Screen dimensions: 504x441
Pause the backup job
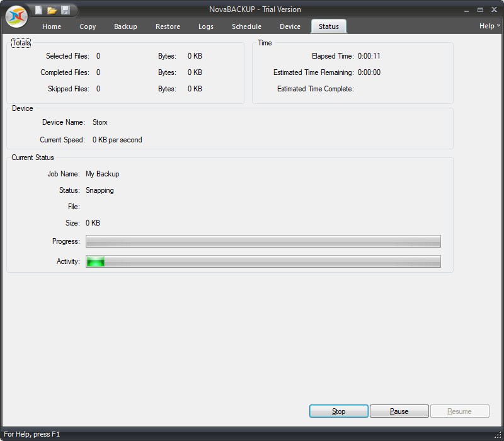click(x=399, y=411)
